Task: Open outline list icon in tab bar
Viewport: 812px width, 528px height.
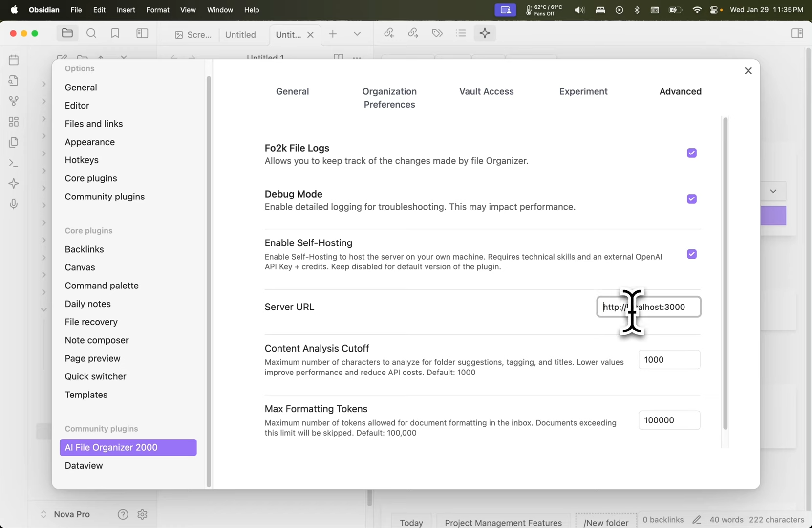Action: coord(461,33)
